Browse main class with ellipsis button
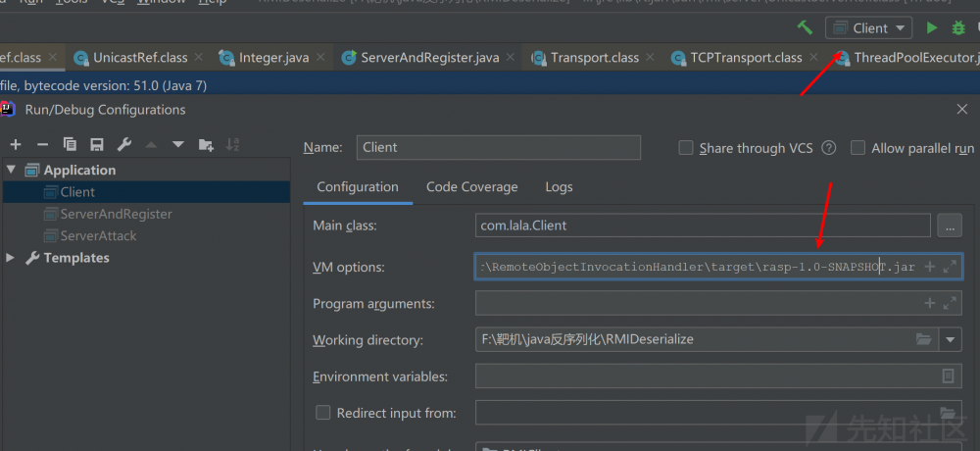Image resolution: width=980 pixels, height=451 pixels. [x=949, y=225]
